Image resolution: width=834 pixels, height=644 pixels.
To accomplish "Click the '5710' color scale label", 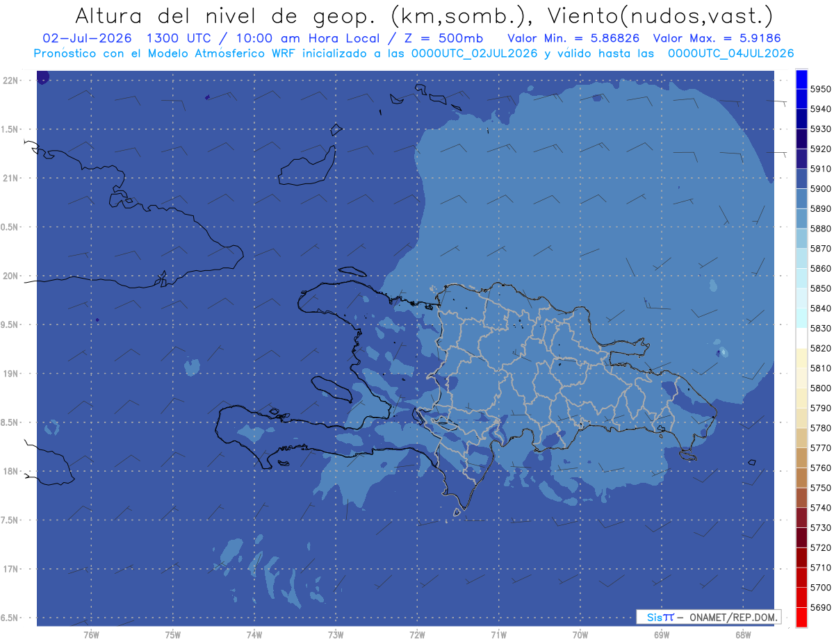I will pos(821,568).
